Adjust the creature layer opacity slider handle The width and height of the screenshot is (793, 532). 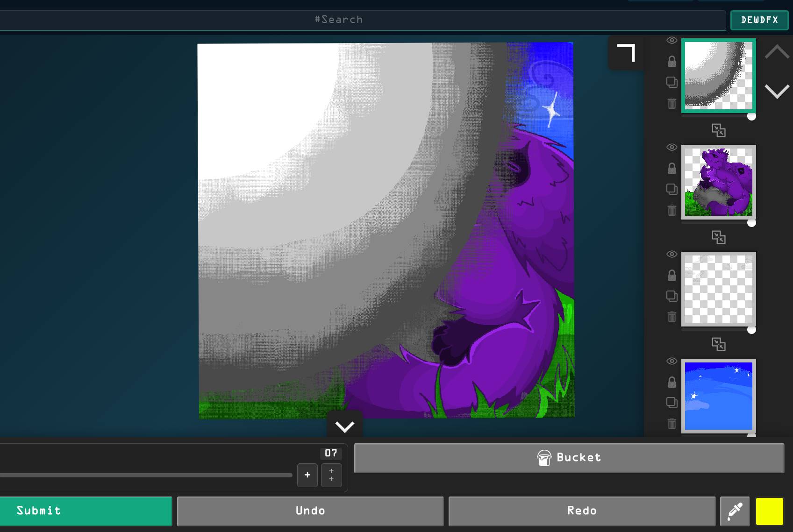[x=751, y=223]
